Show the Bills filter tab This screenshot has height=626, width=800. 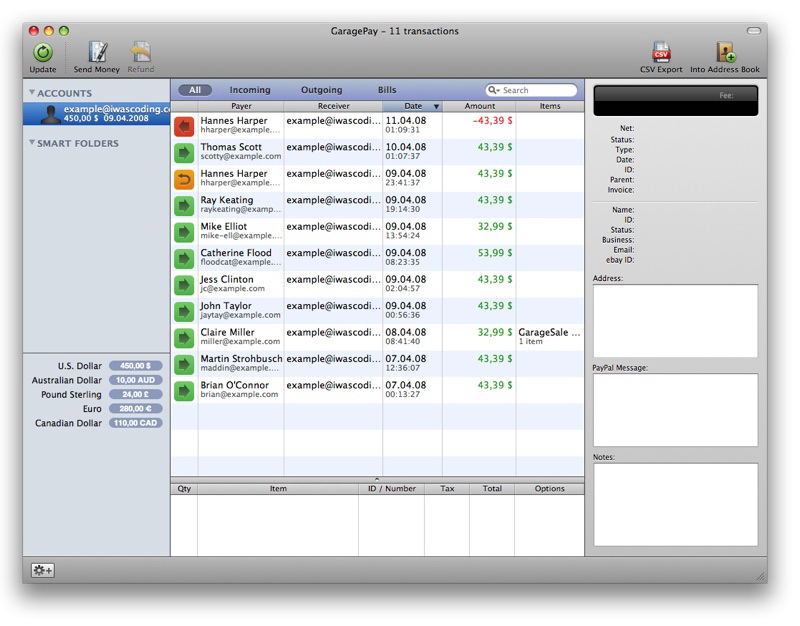coord(387,90)
